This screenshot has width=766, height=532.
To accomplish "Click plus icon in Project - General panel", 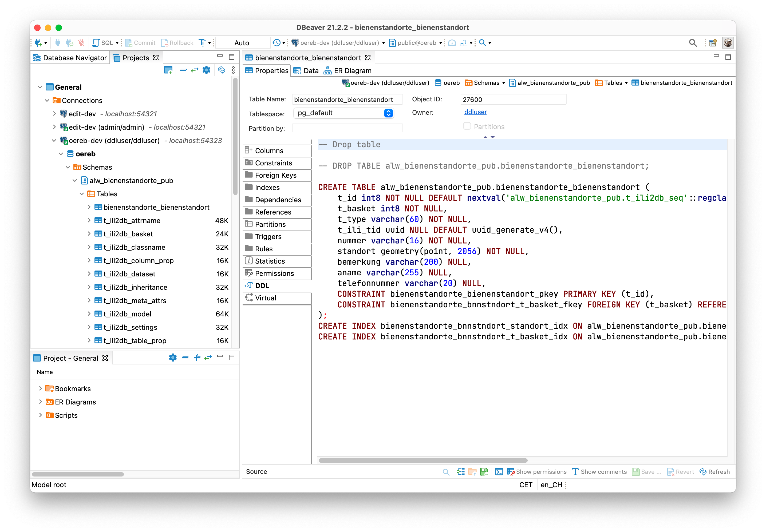I will (197, 358).
